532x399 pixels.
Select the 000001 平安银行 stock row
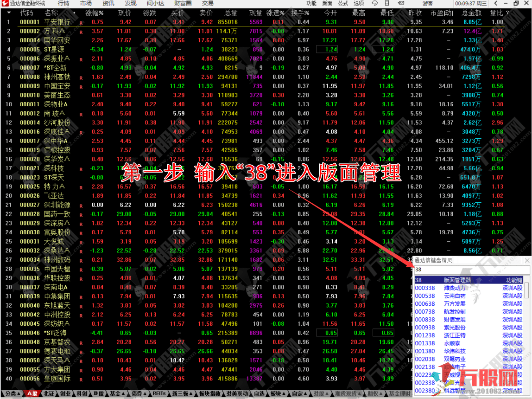point(253,22)
